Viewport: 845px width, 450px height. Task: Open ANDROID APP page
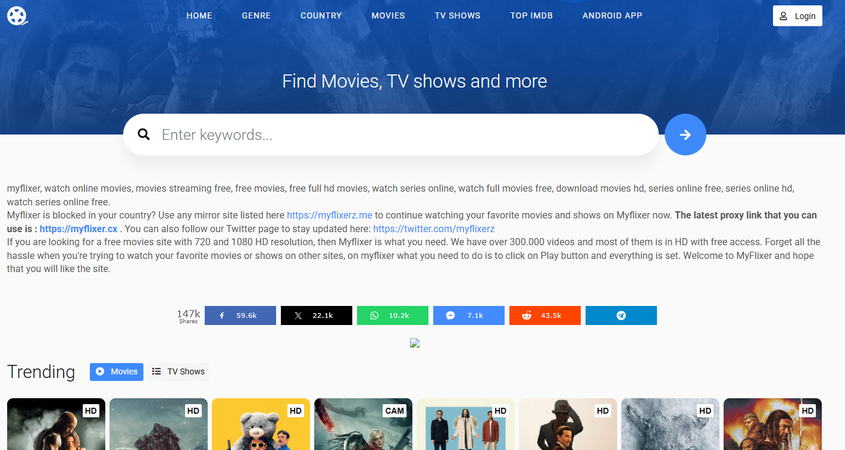click(612, 16)
